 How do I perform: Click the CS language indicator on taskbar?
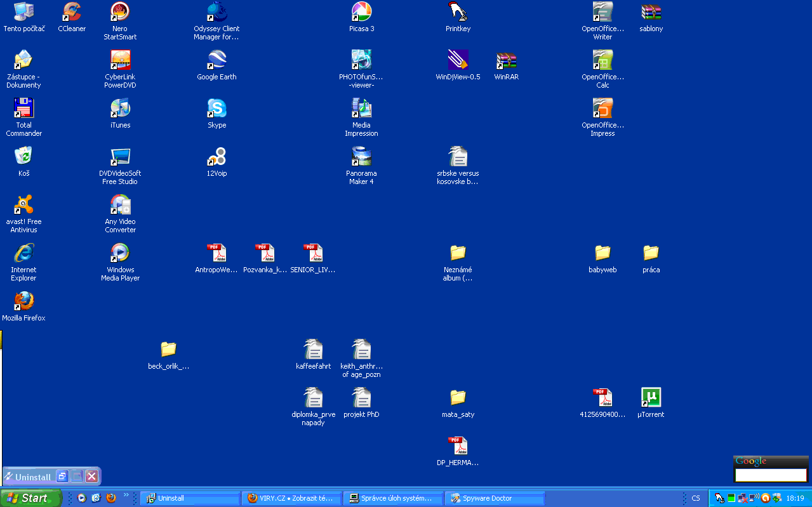click(x=696, y=498)
